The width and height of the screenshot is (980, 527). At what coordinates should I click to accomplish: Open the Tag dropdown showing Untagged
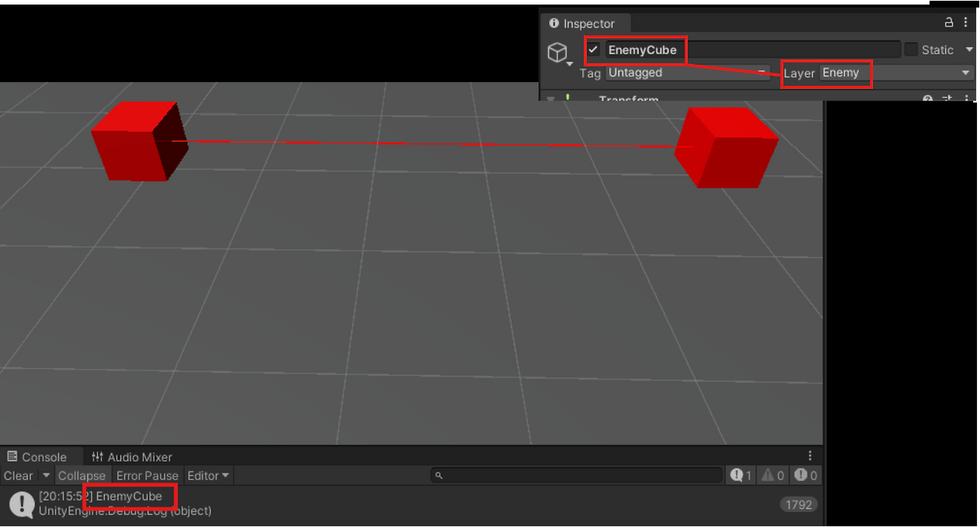[687, 73]
